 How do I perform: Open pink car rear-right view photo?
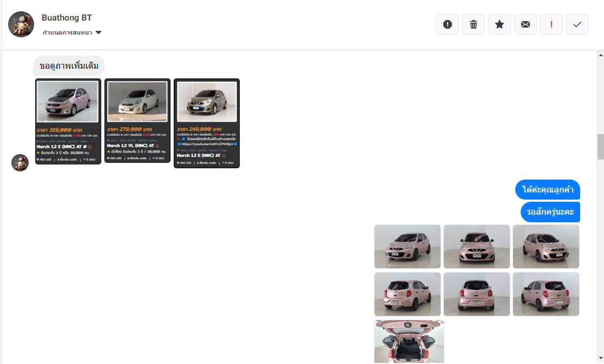point(546,294)
